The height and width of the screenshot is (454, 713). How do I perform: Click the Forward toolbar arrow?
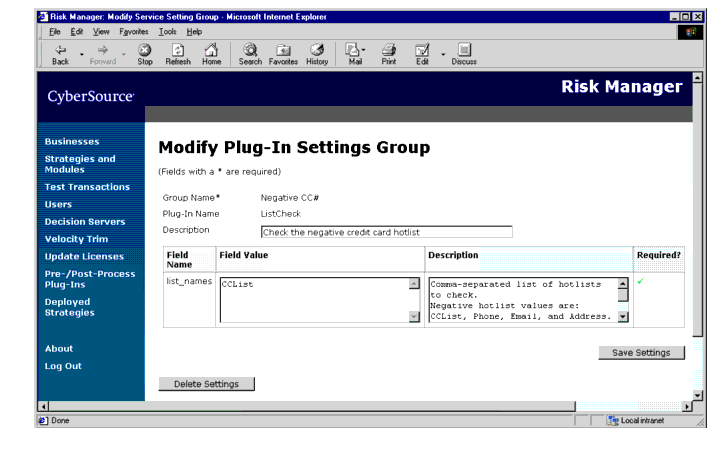(103, 54)
